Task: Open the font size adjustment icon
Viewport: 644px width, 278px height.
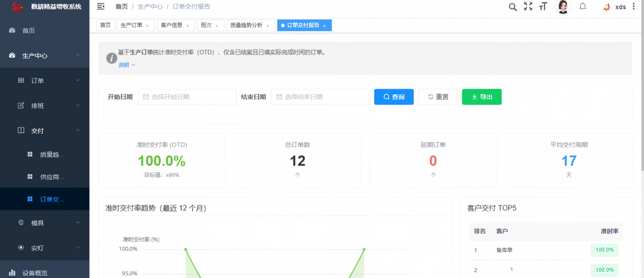Action: (x=543, y=6)
